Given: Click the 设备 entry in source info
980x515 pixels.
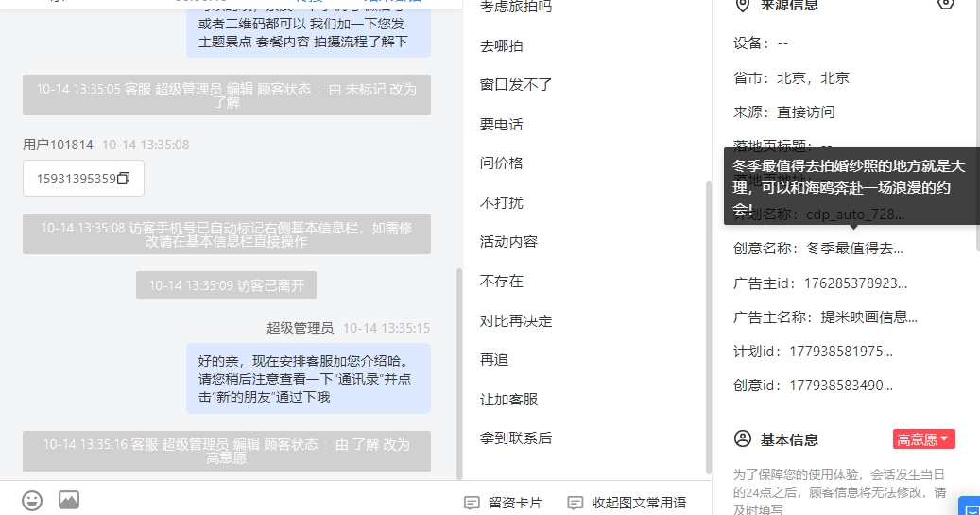Looking at the screenshot, I should (x=761, y=43).
